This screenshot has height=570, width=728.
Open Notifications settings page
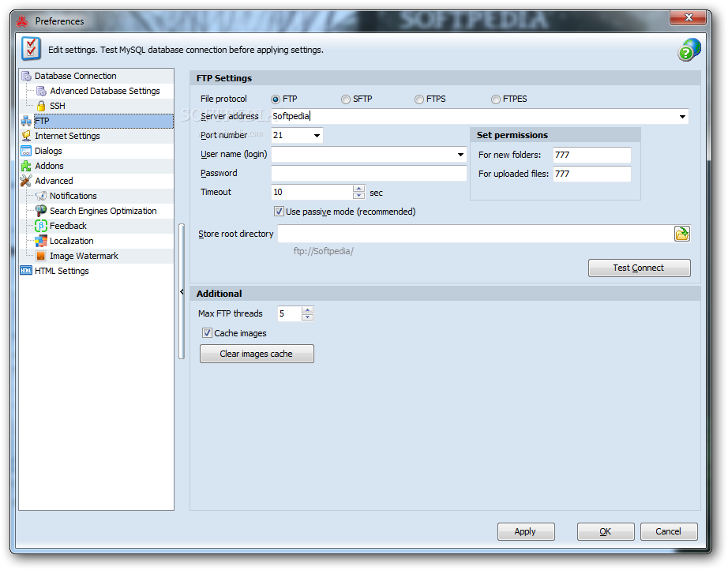[x=73, y=196]
